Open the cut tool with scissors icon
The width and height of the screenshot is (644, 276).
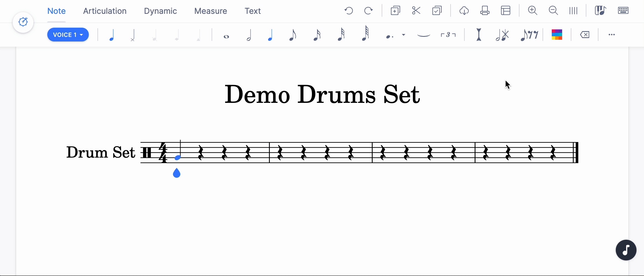pyautogui.click(x=416, y=11)
